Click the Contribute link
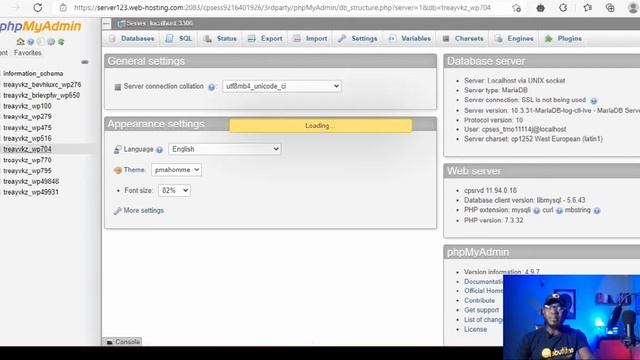This screenshot has height=360, width=640. [479, 300]
